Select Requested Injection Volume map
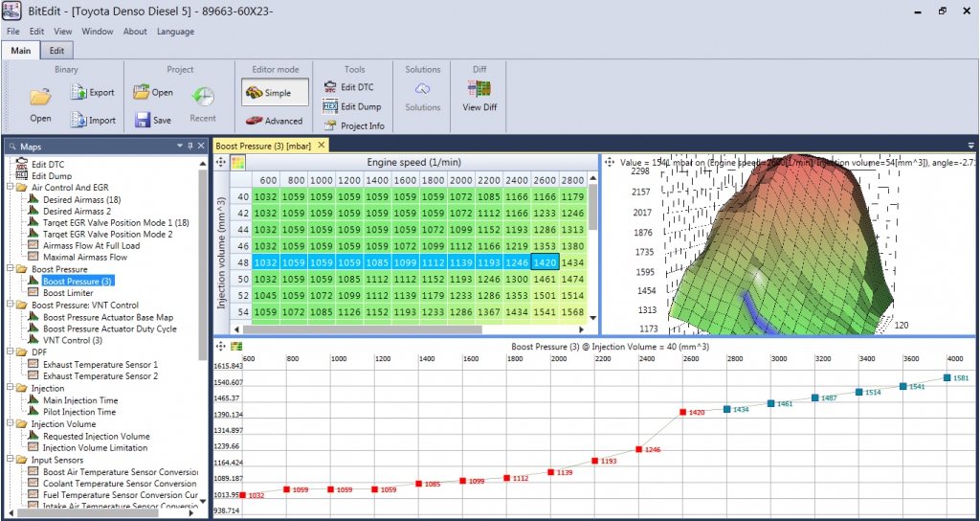The width and height of the screenshot is (980, 521). tap(97, 436)
